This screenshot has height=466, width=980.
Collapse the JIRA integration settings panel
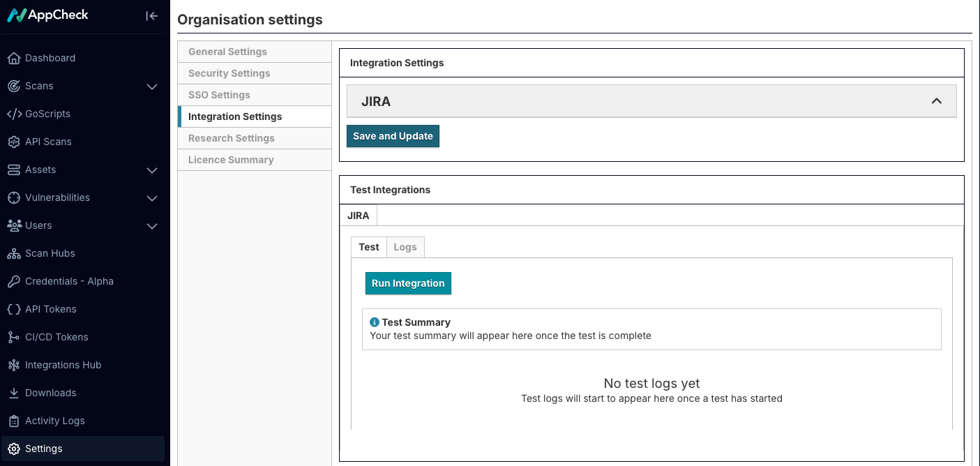[936, 100]
